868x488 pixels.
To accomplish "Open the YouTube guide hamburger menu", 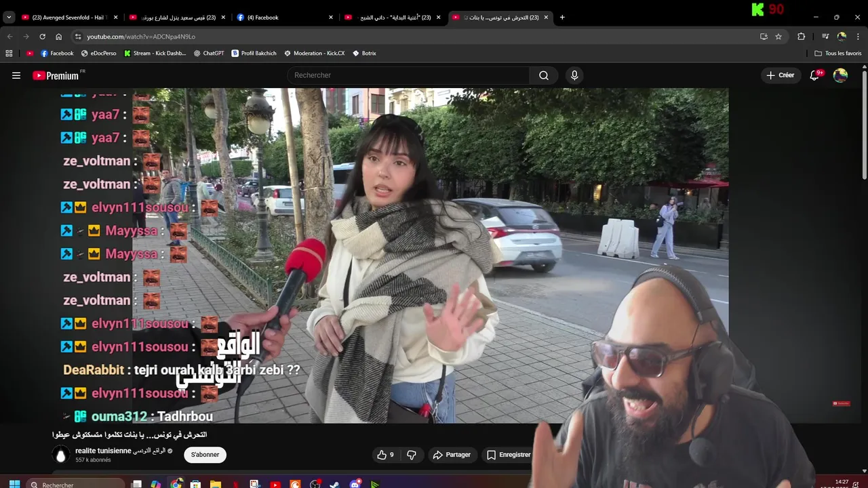I will (x=16, y=75).
